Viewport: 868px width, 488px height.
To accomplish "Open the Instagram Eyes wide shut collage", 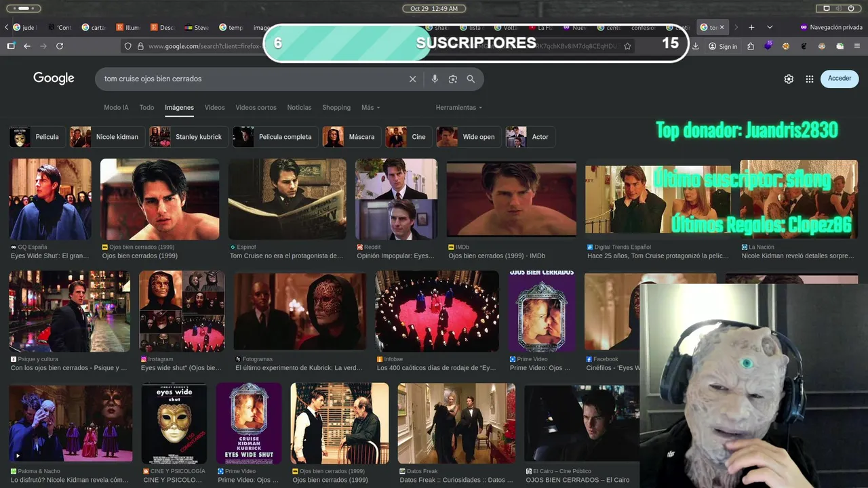I will (x=182, y=311).
